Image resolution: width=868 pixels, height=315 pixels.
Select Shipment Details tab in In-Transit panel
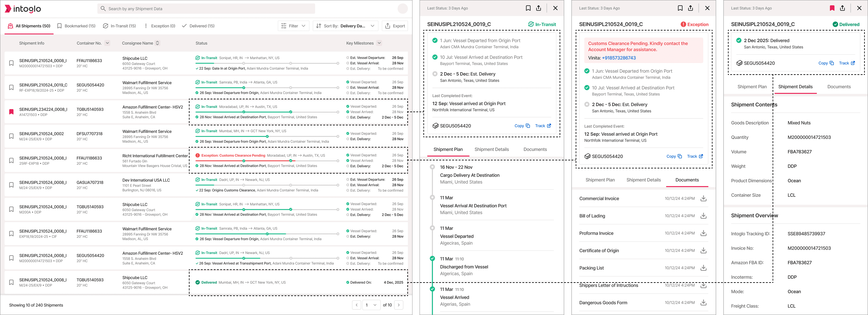[x=492, y=149]
